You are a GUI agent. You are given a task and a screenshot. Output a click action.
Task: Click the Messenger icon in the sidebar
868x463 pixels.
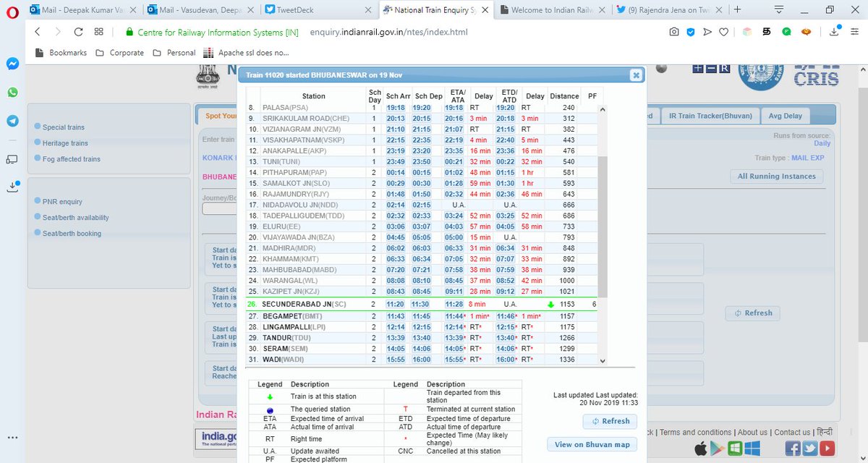coord(12,64)
